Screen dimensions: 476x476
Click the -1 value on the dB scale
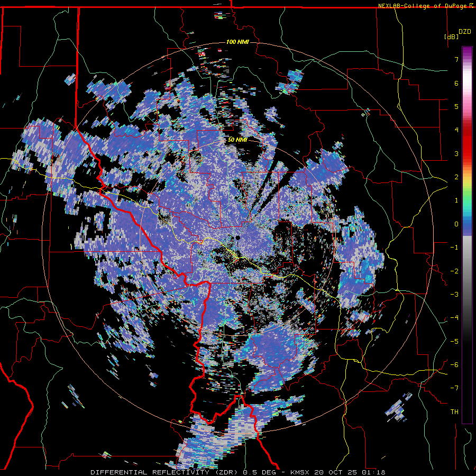(454, 248)
